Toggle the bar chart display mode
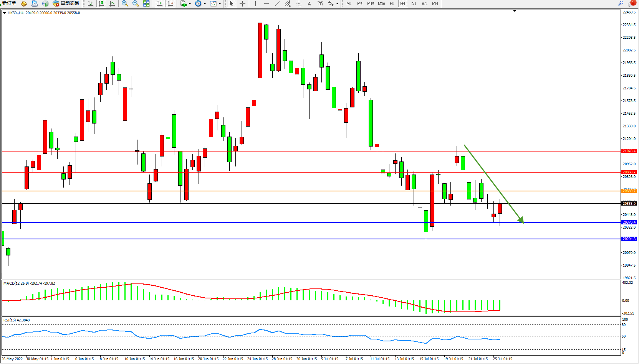The image size is (639, 364). (x=91, y=3)
